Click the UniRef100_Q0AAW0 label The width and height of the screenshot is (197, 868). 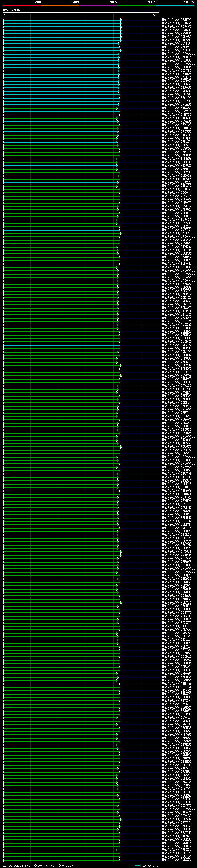(177, 609)
